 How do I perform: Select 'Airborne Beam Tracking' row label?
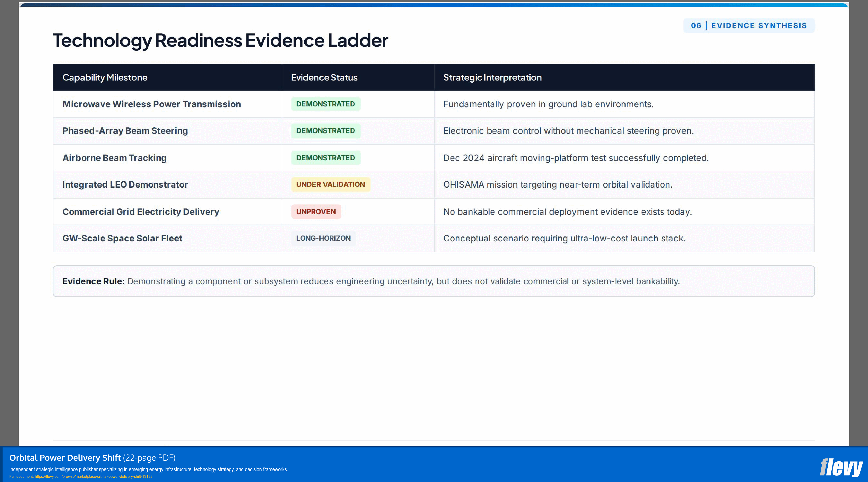(x=115, y=158)
